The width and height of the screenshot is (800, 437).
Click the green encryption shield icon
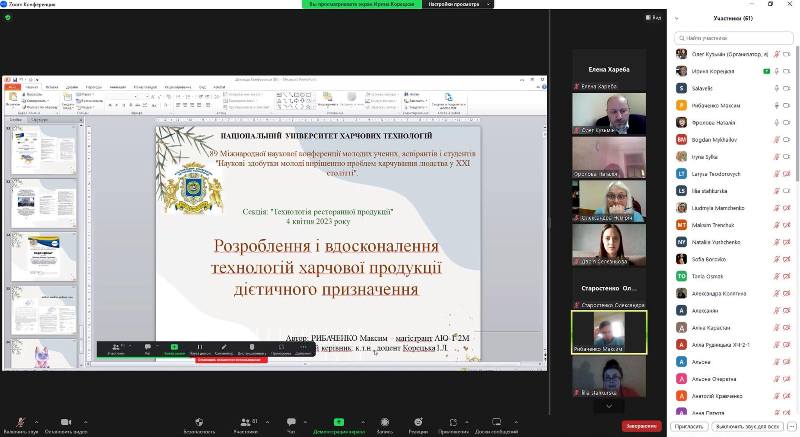click(8, 17)
